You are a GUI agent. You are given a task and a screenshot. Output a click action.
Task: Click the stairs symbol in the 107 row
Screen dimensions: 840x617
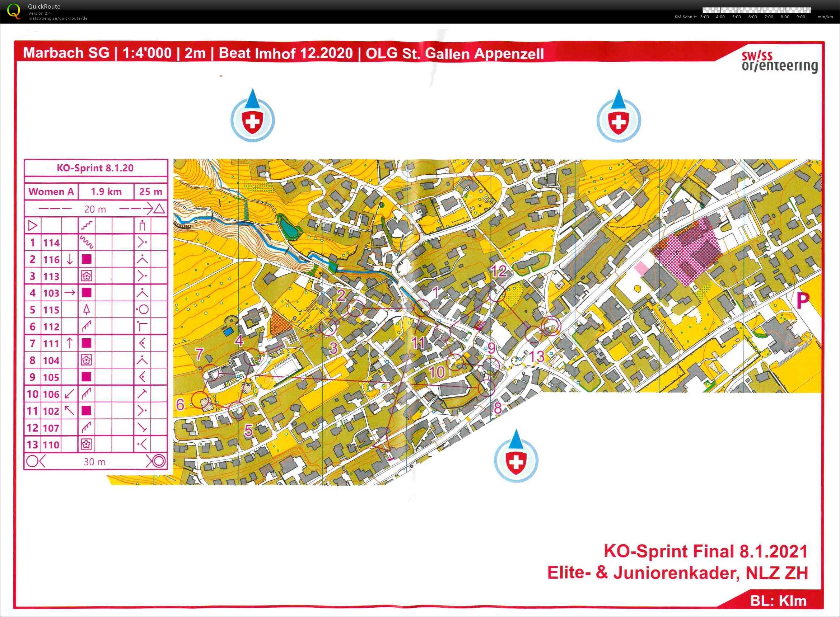(87, 427)
